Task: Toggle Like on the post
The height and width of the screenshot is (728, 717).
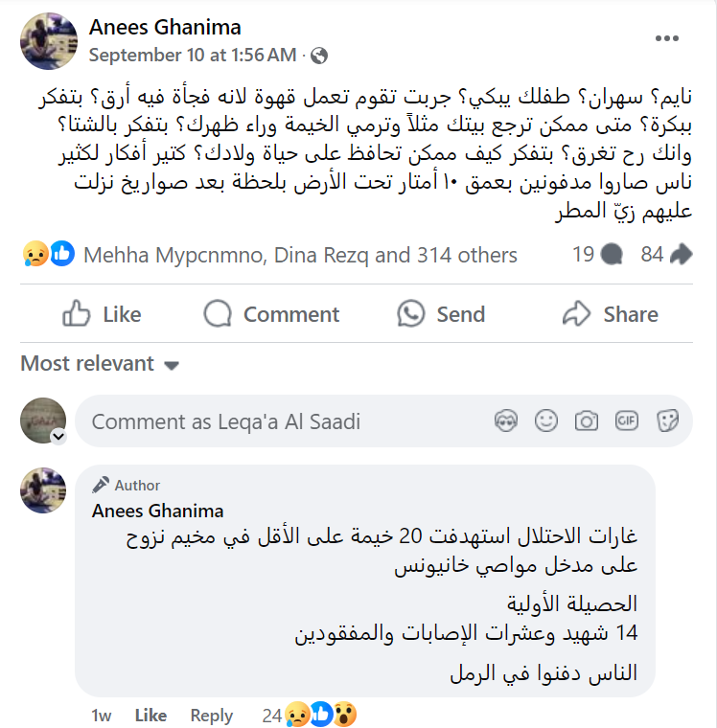Action: point(102,314)
